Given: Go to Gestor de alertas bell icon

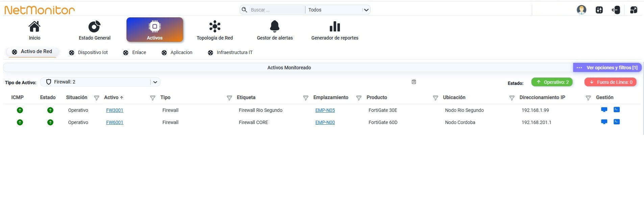Looking at the screenshot, I should [275, 26].
